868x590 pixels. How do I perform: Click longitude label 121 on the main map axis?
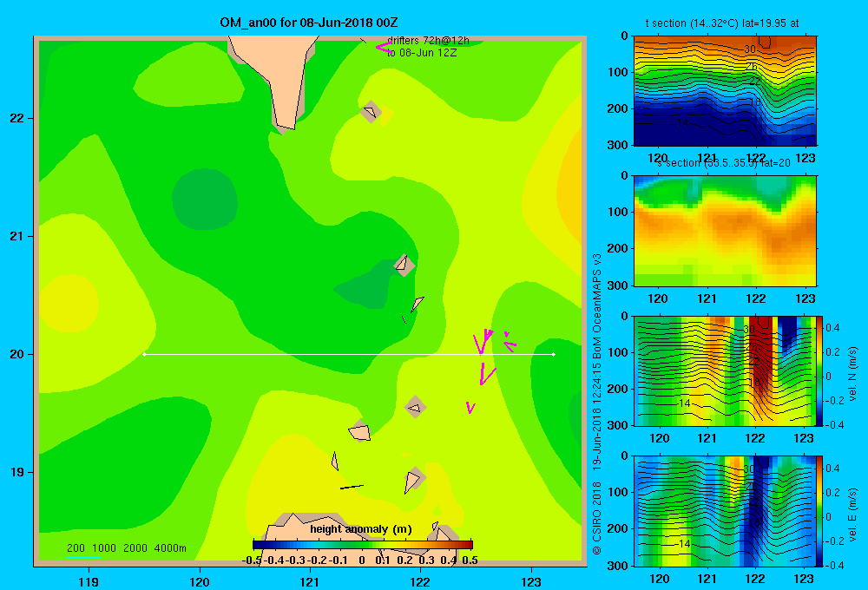tap(310, 581)
